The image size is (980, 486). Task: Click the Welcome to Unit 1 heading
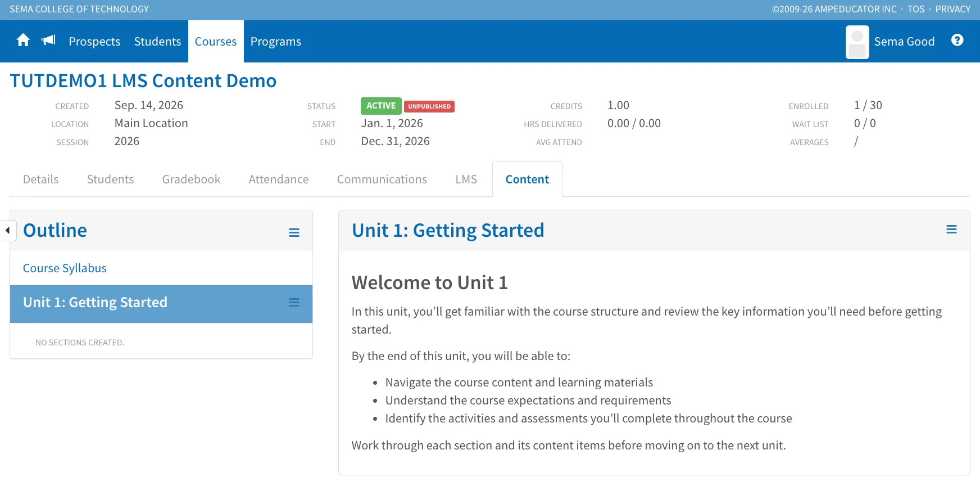pyautogui.click(x=430, y=282)
